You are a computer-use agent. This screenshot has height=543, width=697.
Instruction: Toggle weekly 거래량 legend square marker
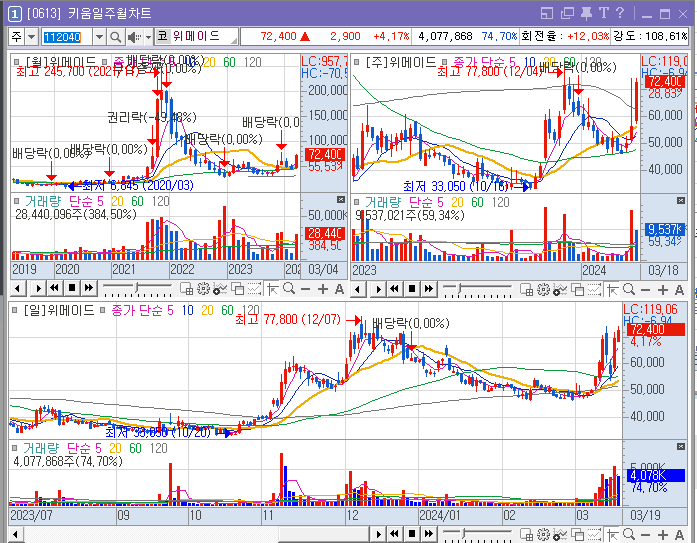357,202
